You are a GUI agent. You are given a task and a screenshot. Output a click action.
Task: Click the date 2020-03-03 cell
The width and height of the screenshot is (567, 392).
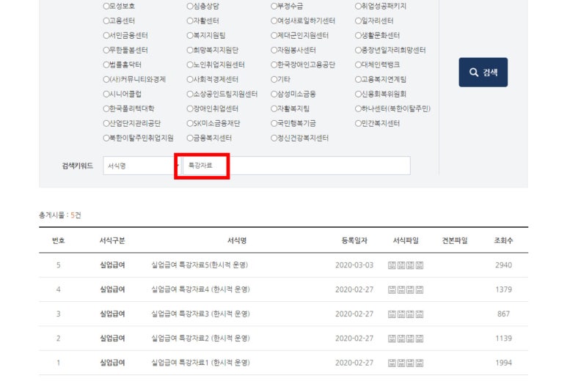point(354,265)
